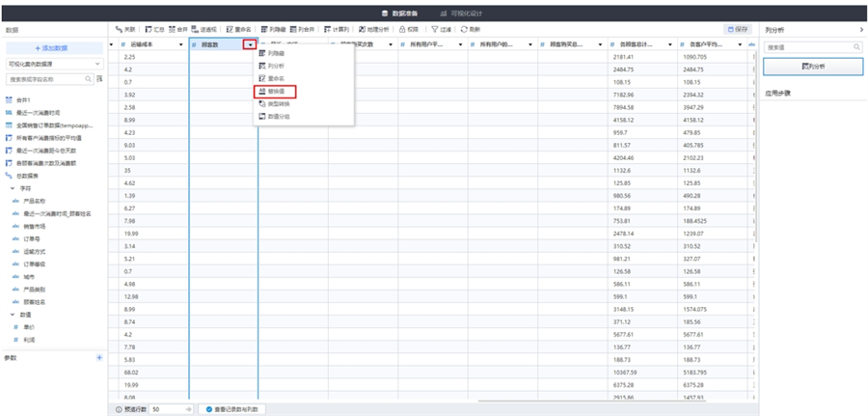Click the 保存 (save) button
The image size is (868, 416).
point(737,30)
